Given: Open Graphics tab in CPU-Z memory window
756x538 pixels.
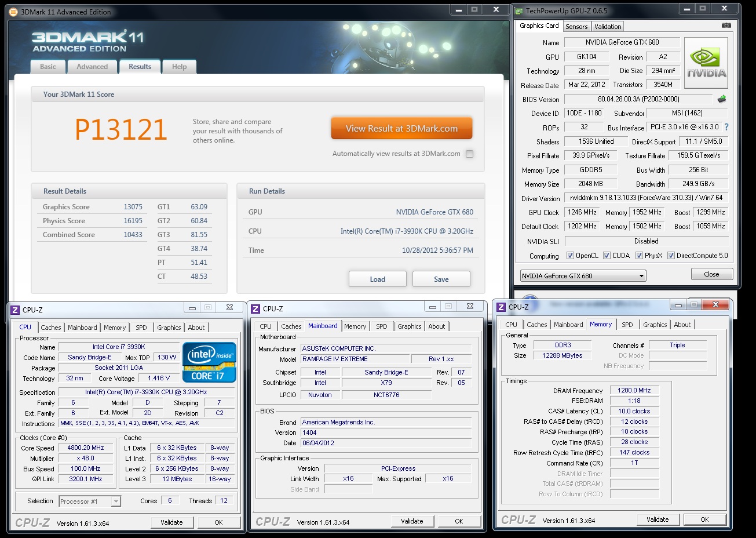Looking at the screenshot, I should 655,325.
